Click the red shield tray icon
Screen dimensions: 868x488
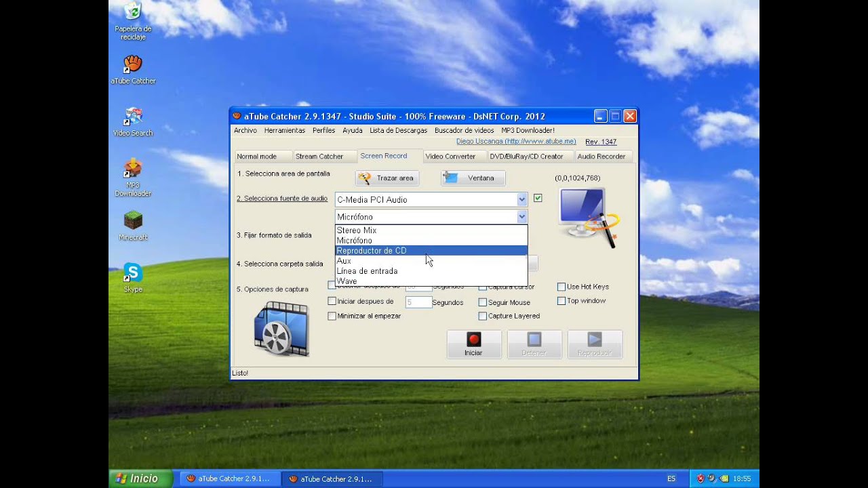pos(701,479)
